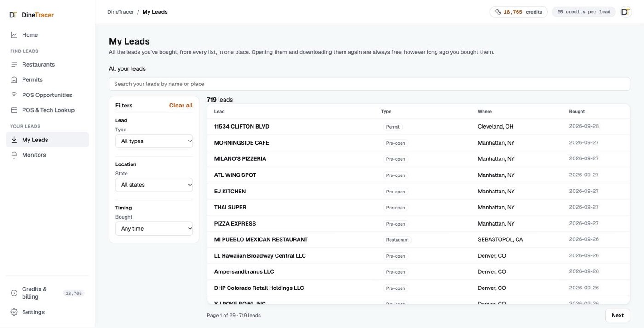Click the Settings gear icon

click(14, 312)
